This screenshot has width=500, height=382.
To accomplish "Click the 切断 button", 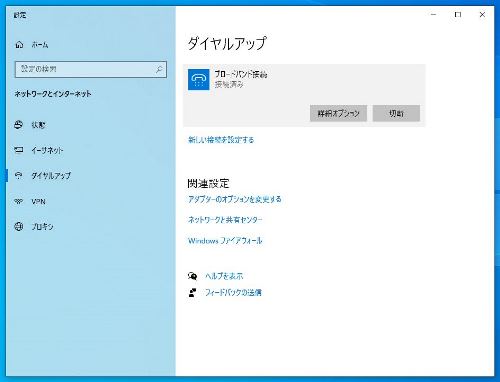I will click(396, 113).
